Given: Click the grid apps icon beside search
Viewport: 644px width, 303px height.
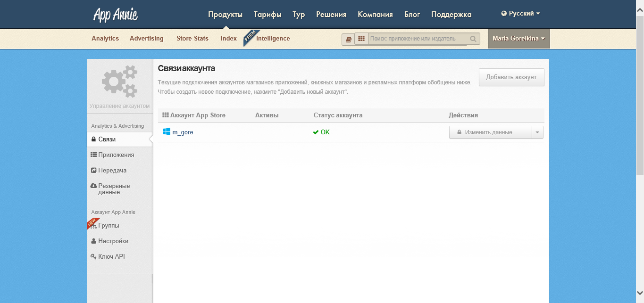Looking at the screenshot, I should click(361, 39).
